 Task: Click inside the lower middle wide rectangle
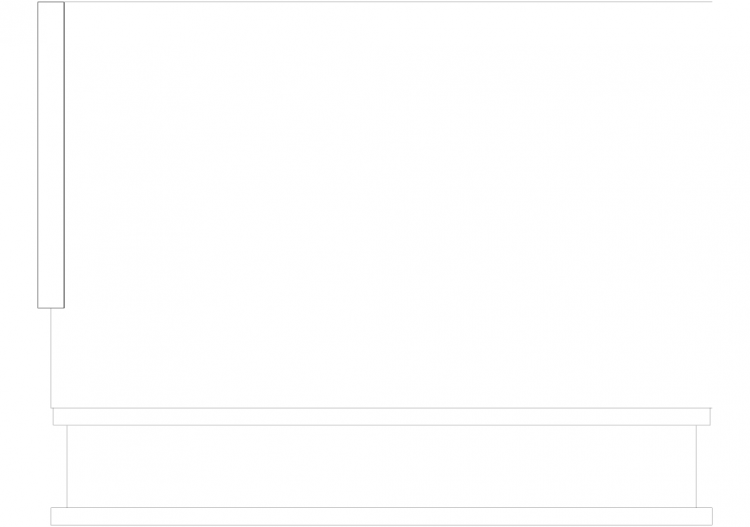[x=382, y=466]
